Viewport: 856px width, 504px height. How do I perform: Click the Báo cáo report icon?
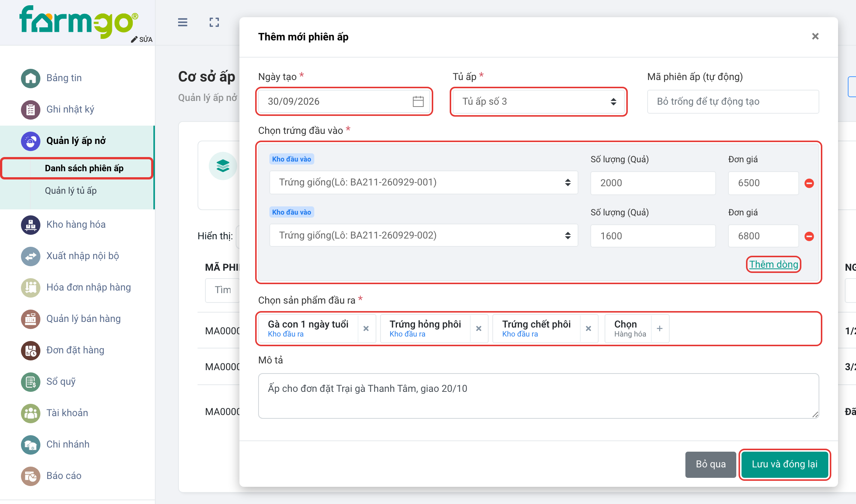pos(31,476)
